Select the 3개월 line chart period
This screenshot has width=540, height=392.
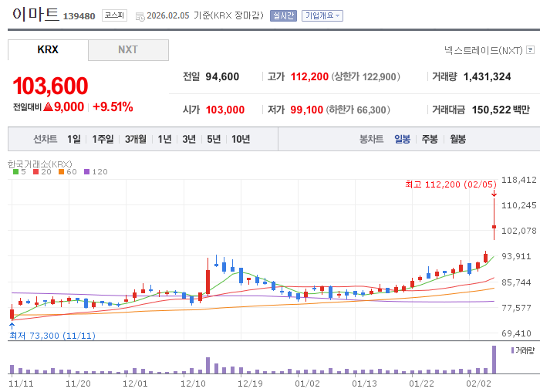(x=135, y=139)
